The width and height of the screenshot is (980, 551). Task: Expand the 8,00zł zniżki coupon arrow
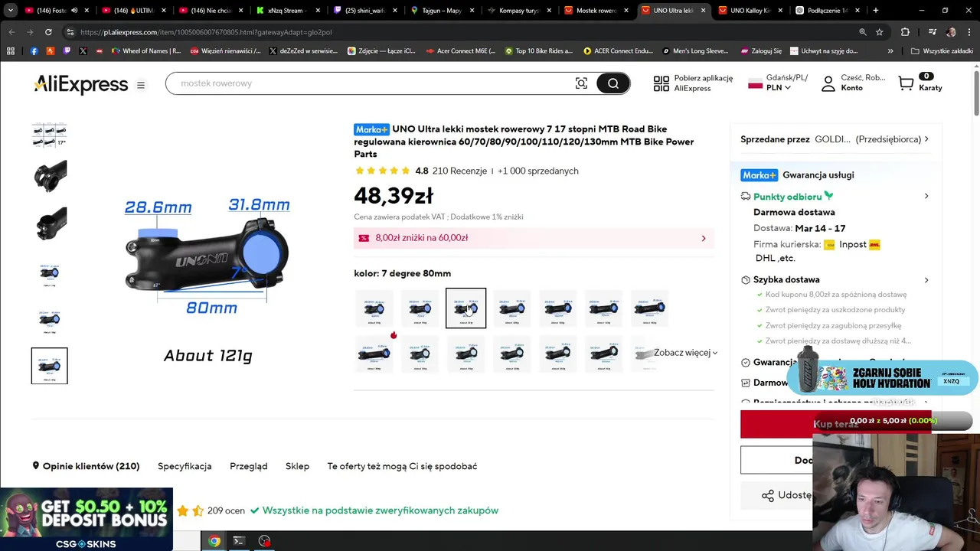tap(704, 238)
